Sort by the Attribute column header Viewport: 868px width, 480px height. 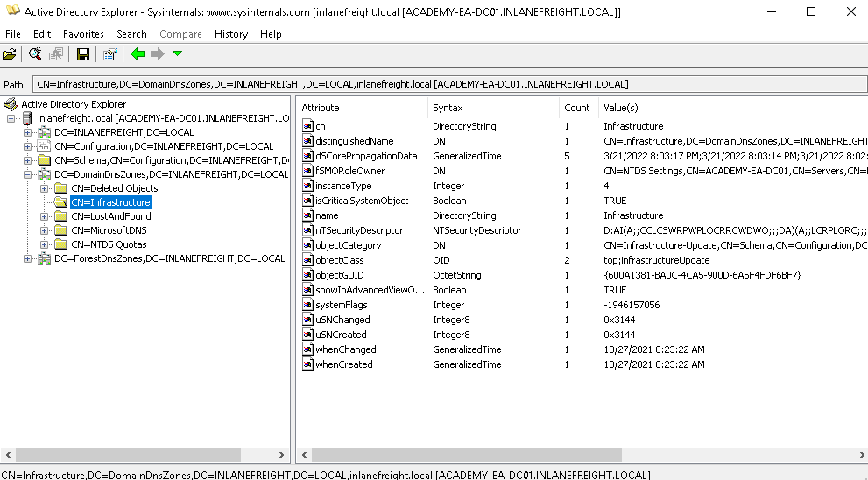[x=363, y=108]
